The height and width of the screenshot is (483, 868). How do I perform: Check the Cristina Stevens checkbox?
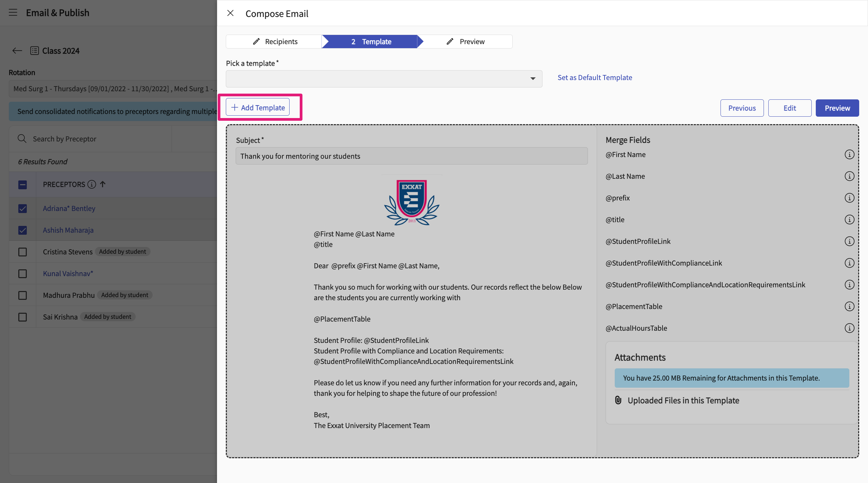click(22, 252)
